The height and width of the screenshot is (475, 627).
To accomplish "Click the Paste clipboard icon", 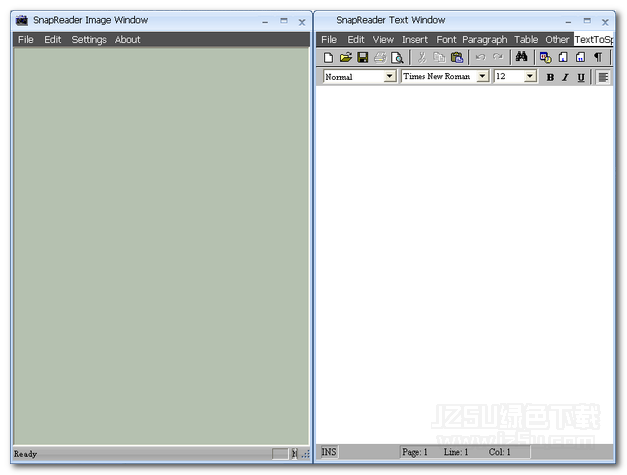I will tap(457, 58).
